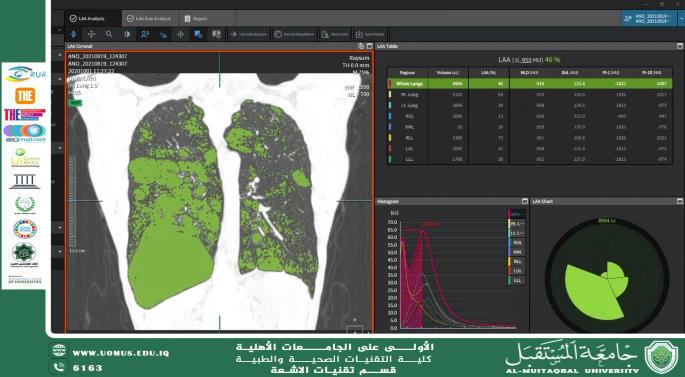Screen dimensions: 685x377
Task: Click the Whole Lungs row color swatch
Action: (x=390, y=83)
